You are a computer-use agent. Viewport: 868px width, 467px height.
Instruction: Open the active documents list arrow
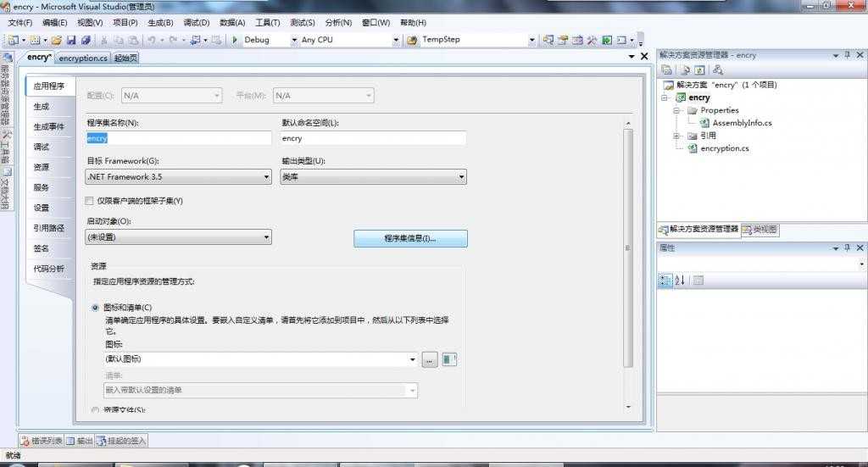click(631, 57)
